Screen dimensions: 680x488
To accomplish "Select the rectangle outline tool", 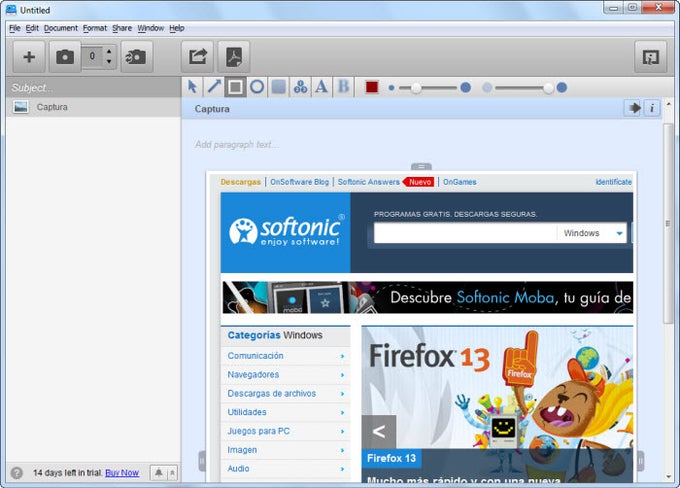I will pos(235,87).
